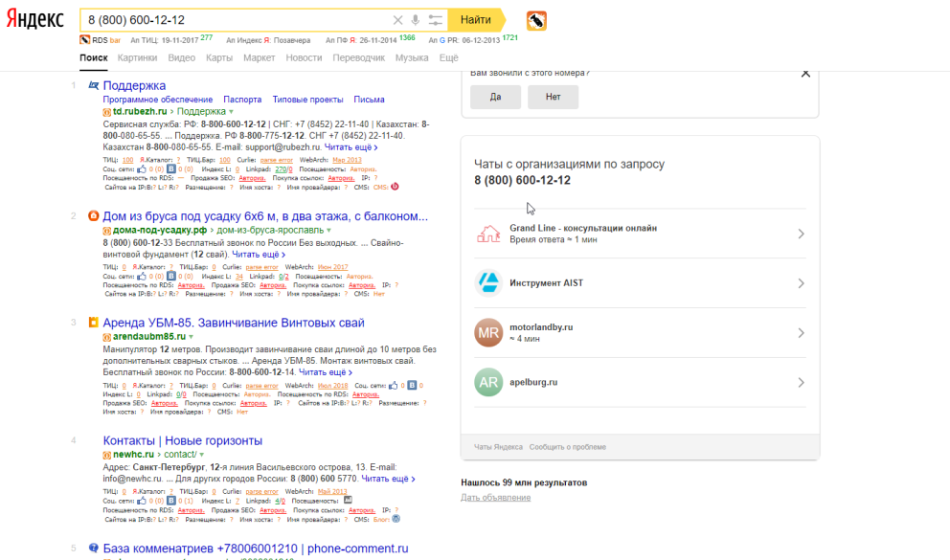Click the Instrument AIST logo icon
The height and width of the screenshot is (560, 950).
[488, 283]
